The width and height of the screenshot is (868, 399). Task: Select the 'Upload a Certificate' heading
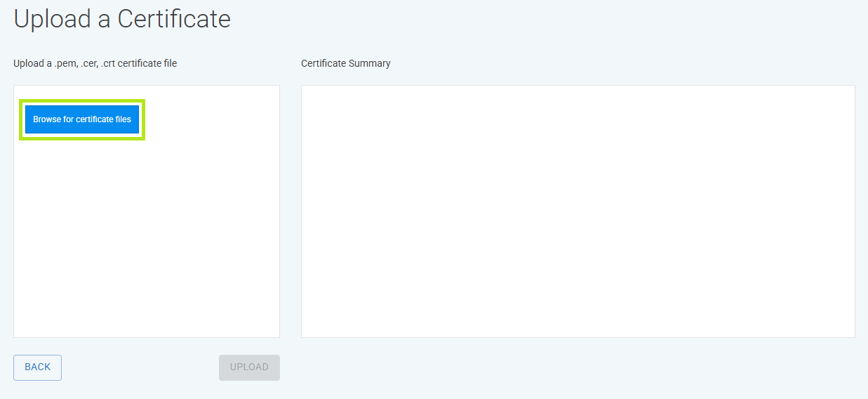[122, 19]
